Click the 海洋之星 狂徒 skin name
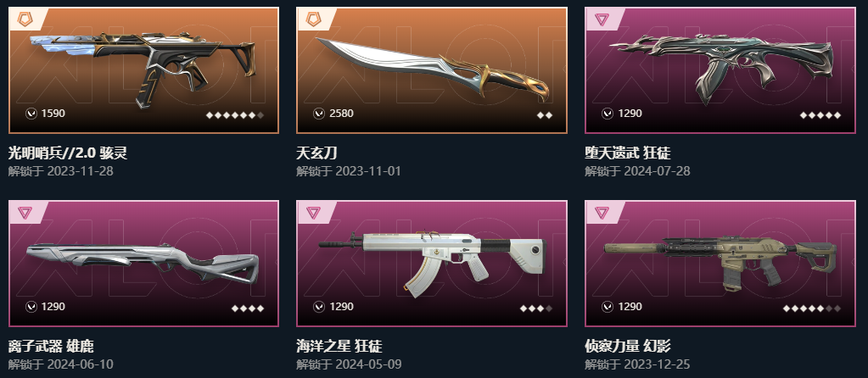 click(x=339, y=347)
